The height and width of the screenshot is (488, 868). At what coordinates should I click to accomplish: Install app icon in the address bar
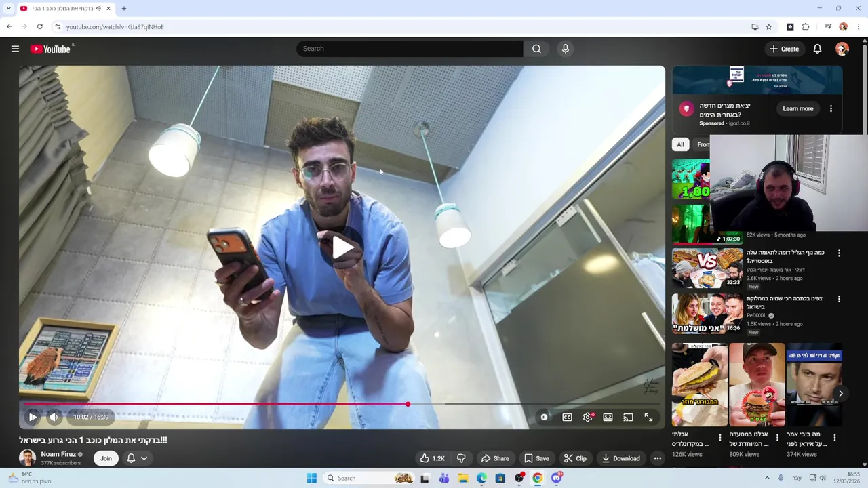click(x=755, y=27)
